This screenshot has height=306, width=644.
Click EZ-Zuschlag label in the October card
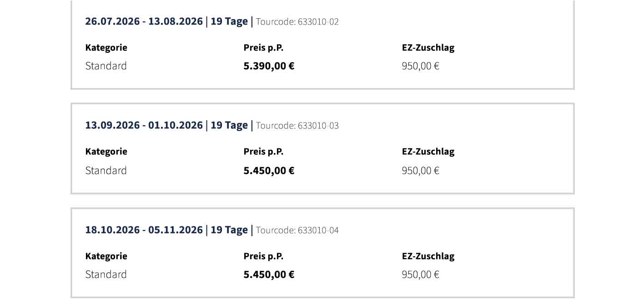[428, 256]
